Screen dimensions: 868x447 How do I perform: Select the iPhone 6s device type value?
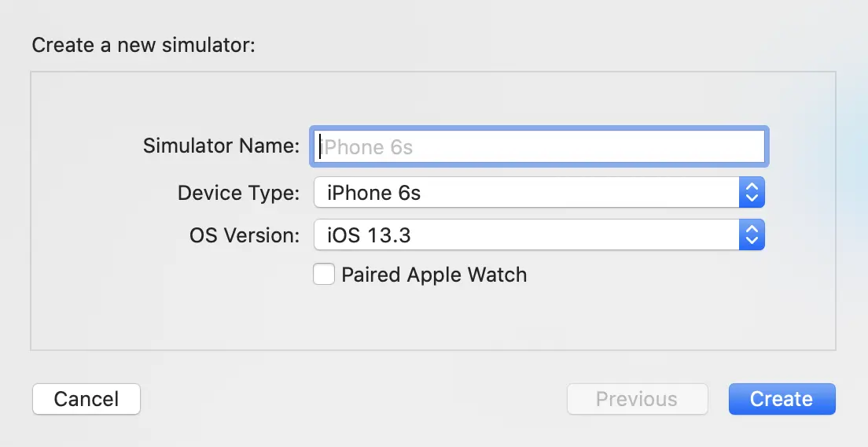pos(374,193)
